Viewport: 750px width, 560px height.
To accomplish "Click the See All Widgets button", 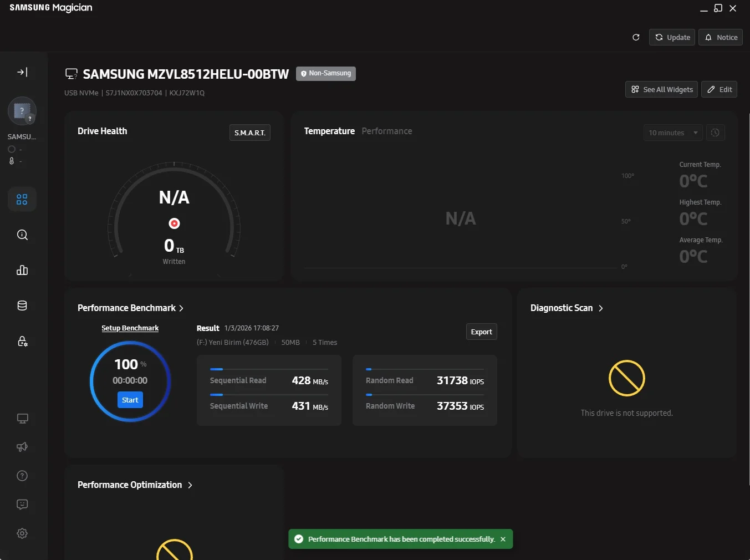I will (x=661, y=89).
